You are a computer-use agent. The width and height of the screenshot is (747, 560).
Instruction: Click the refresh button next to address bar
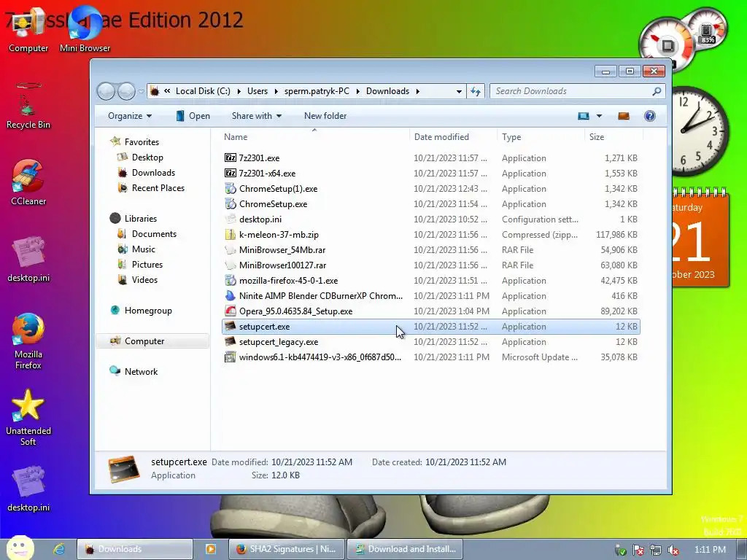(476, 91)
